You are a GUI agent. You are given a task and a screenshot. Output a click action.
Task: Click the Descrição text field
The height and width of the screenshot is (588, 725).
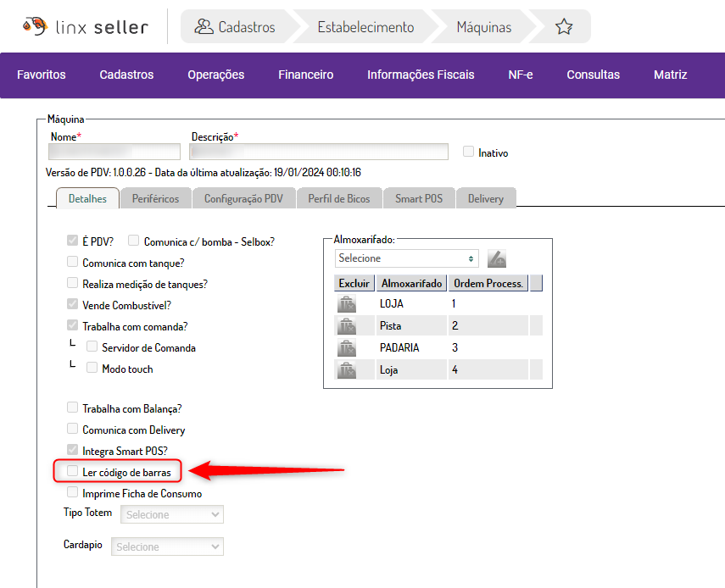(x=319, y=152)
